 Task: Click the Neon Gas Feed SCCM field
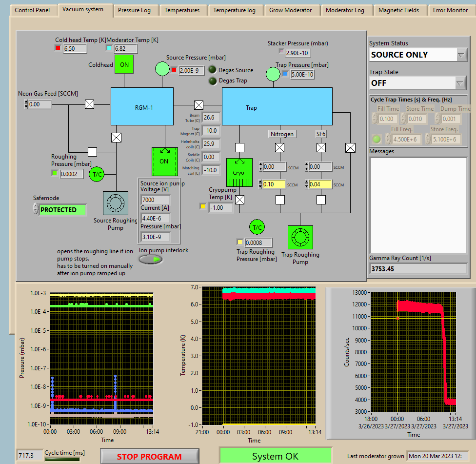[40, 104]
